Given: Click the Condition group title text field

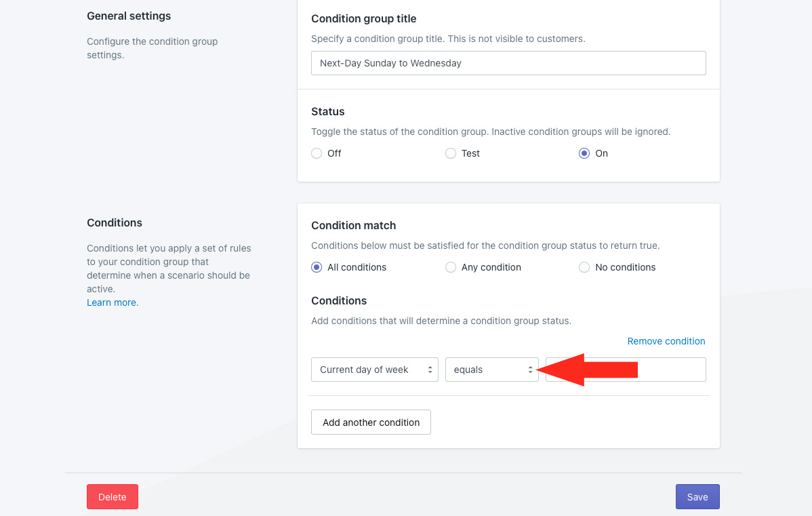Looking at the screenshot, I should pyautogui.click(x=508, y=63).
